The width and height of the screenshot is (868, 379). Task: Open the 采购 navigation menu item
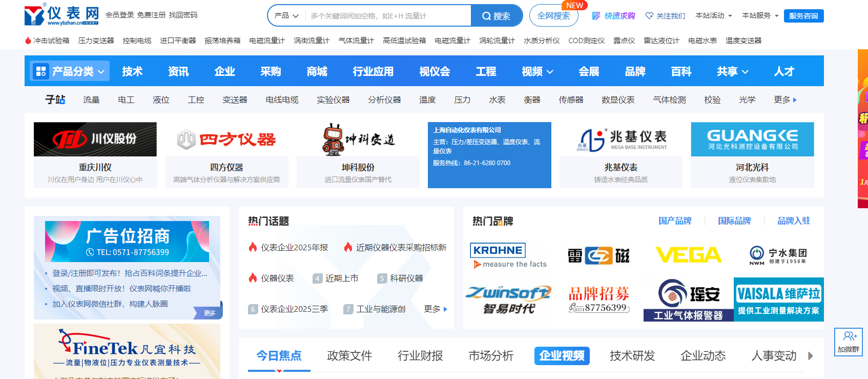click(271, 72)
